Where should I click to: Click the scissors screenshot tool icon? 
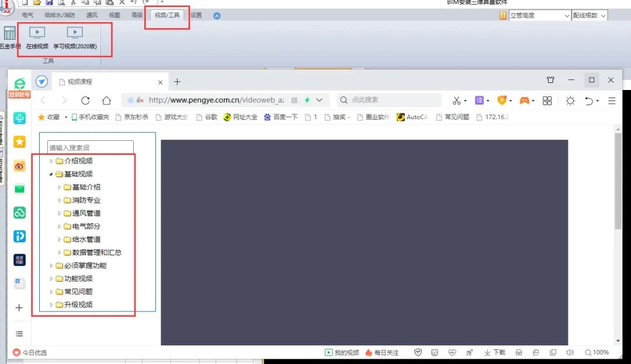pos(457,100)
